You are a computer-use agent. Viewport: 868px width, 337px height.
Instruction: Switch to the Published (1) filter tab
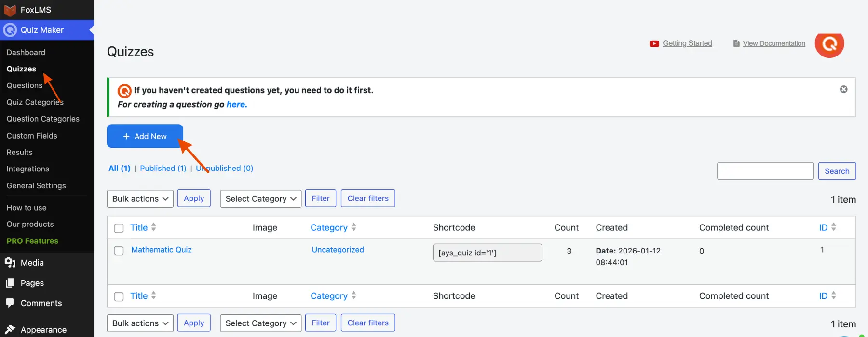coord(163,168)
